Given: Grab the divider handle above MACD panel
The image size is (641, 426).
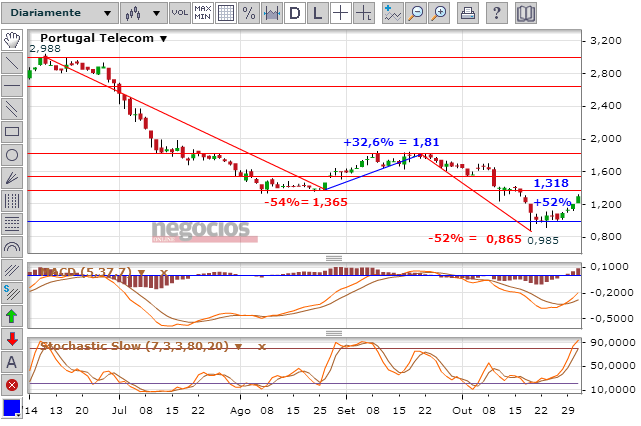Looking at the screenshot, I should (x=334, y=258).
